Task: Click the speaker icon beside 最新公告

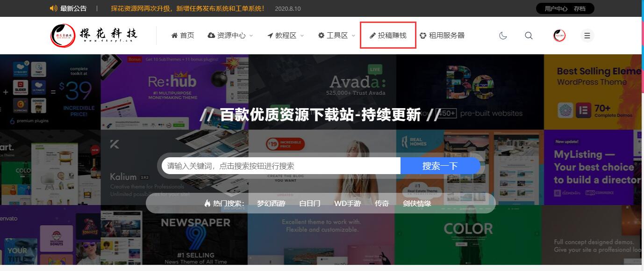Action: point(53,8)
